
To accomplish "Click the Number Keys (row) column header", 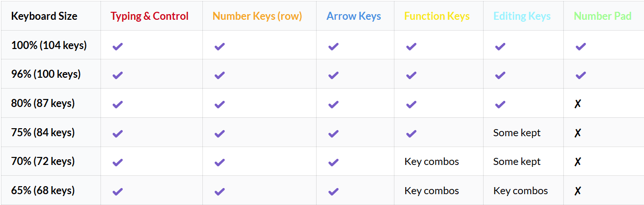I will [258, 16].
